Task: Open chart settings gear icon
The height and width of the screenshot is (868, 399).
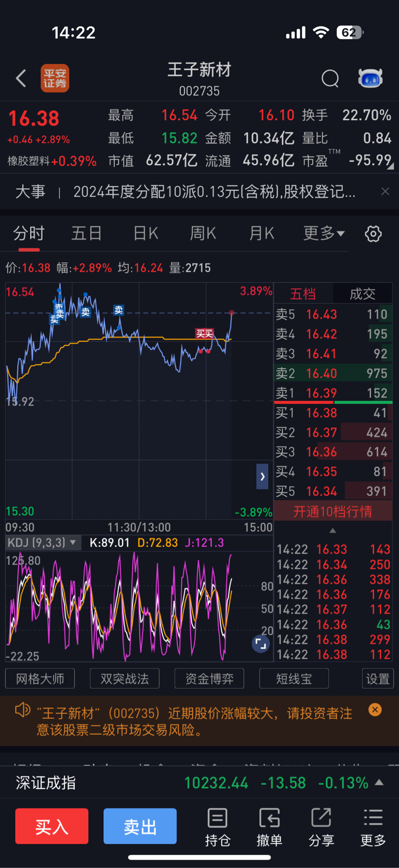Action: 373,234
